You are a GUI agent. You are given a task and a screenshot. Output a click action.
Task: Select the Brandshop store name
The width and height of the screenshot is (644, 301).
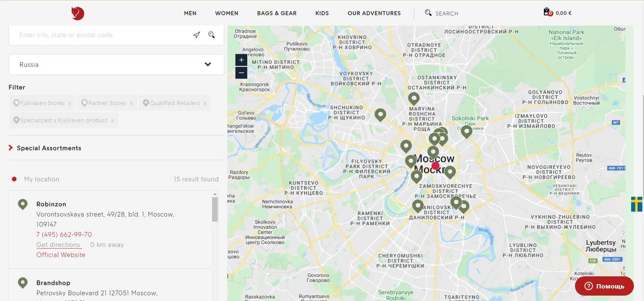pos(53,283)
